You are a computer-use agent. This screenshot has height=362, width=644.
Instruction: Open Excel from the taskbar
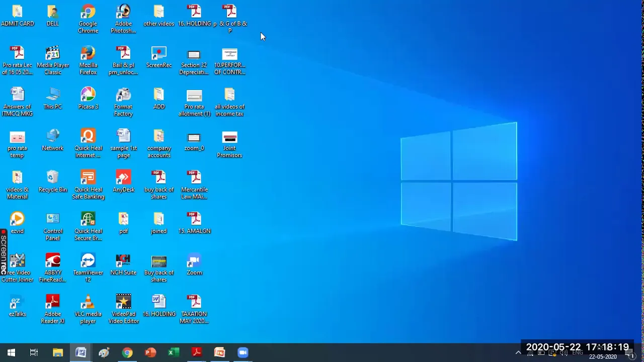tap(174, 352)
